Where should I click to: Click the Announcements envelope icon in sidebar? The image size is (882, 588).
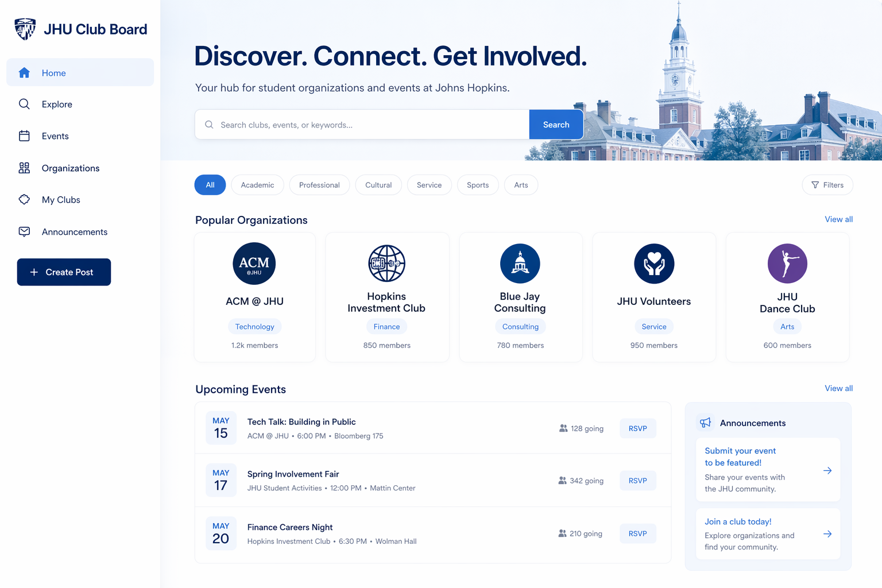24,231
